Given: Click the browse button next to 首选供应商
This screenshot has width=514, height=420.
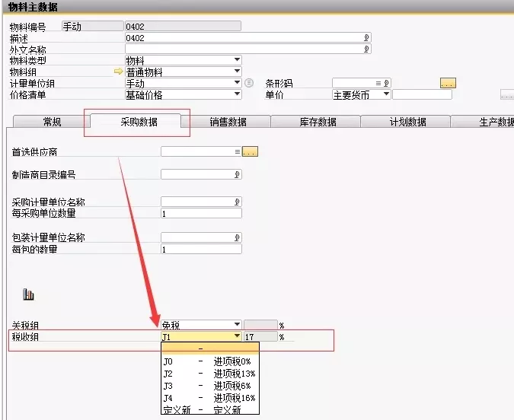Looking at the screenshot, I should (250, 151).
